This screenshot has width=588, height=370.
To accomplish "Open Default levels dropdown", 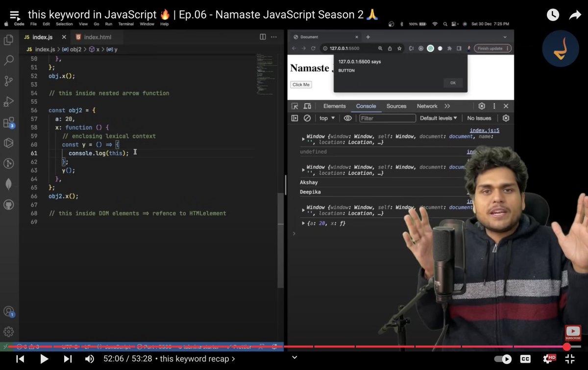I will tap(439, 118).
